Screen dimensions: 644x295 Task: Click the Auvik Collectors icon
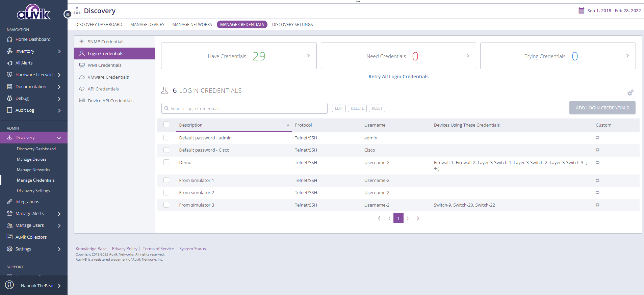tap(9, 237)
